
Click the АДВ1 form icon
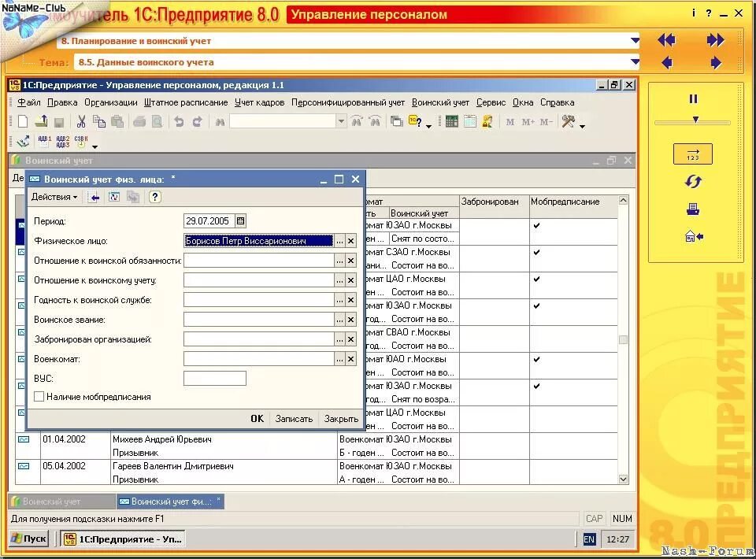(x=44, y=141)
